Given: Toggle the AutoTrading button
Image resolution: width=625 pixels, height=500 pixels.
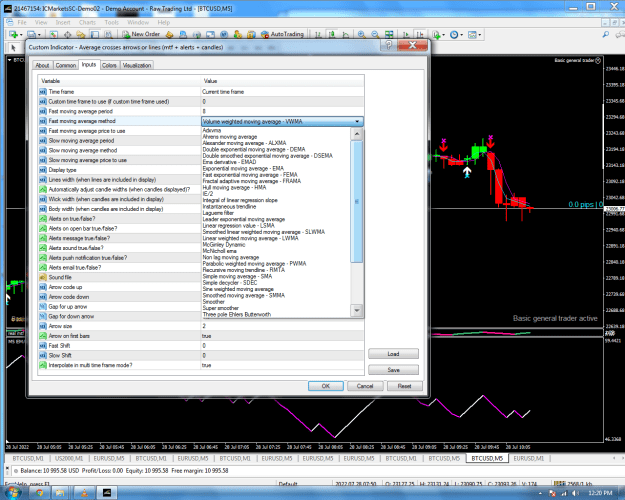Looking at the screenshot, I should [282, 34].
